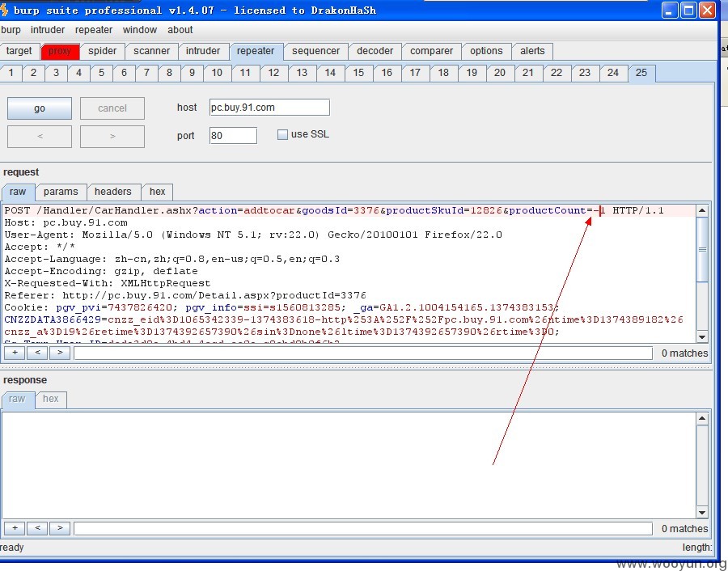
Task: Select repeater request tab 1
Action: tap(11, 73)
